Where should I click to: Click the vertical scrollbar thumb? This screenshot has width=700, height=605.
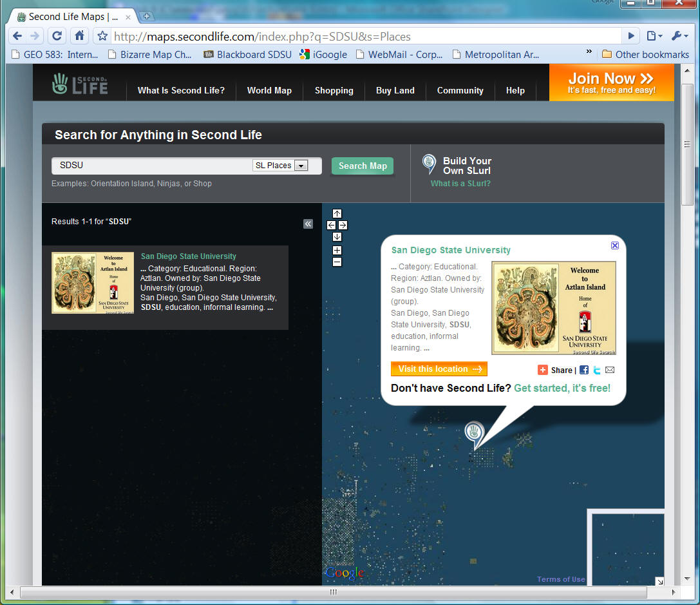tap(687, 144)
